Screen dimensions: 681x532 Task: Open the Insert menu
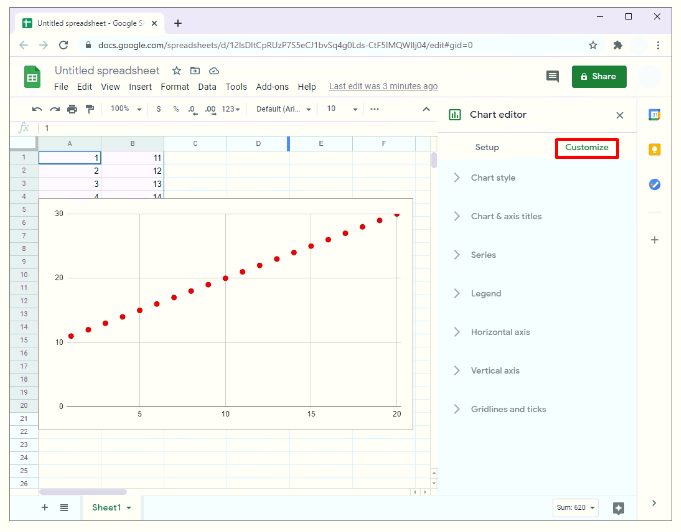pos(140,87)
